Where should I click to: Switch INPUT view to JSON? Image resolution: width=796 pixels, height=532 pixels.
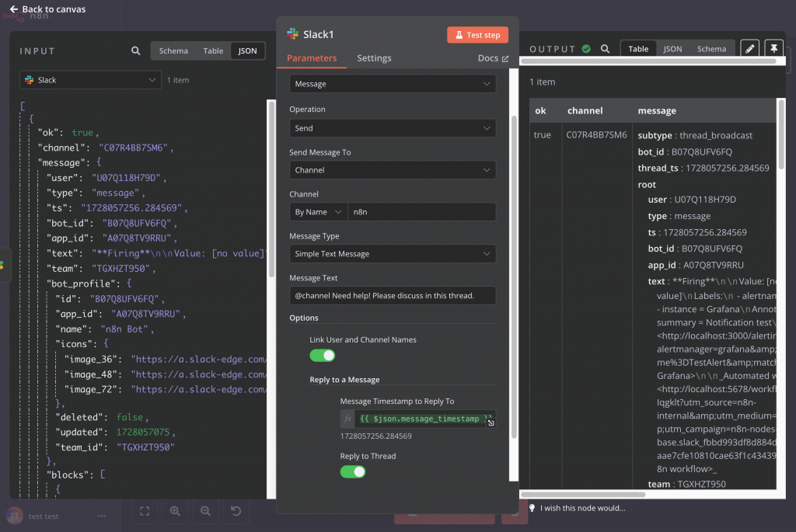pos(248,50)
